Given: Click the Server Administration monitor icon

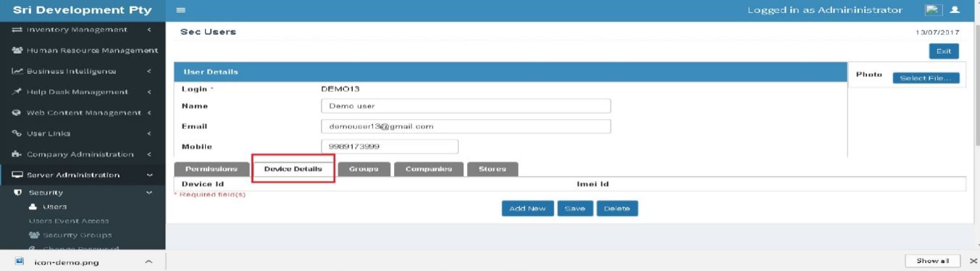Looking at the screenshot, I should pyautogui.click(x=17, y=175).
